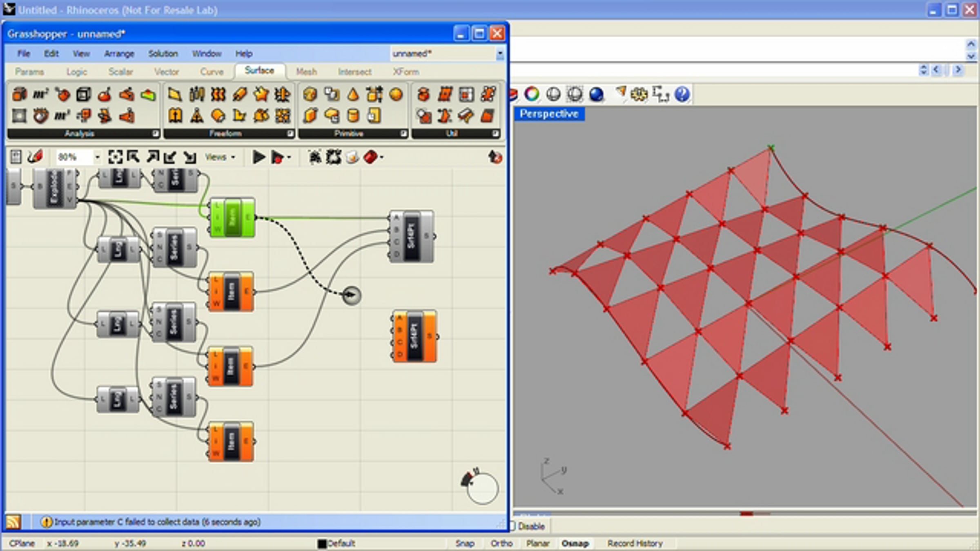Click the zoom to upper-left corner arrow icon

click(134, 157)
